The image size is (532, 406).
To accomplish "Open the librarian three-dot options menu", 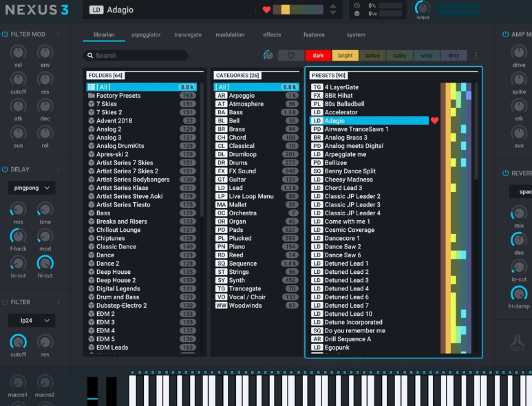I will (x=475, y=56).
